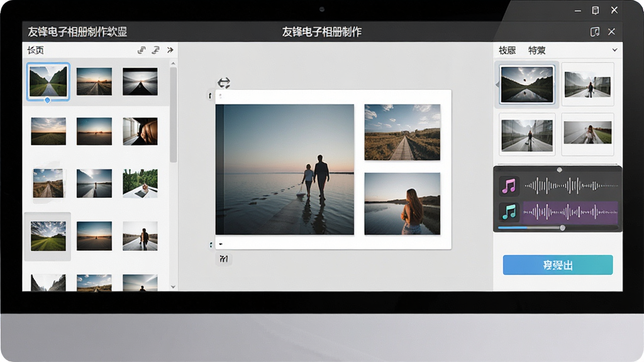This screenshot has width=644, height=362.
Task: Click the long-haired woman photo on the album page
Action: [402, 204]
